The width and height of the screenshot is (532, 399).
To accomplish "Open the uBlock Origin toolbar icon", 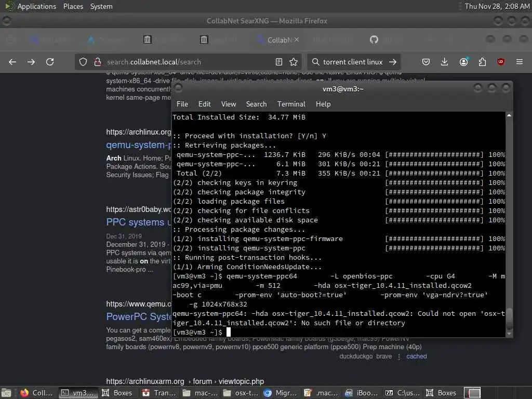I will pos(501,62).
